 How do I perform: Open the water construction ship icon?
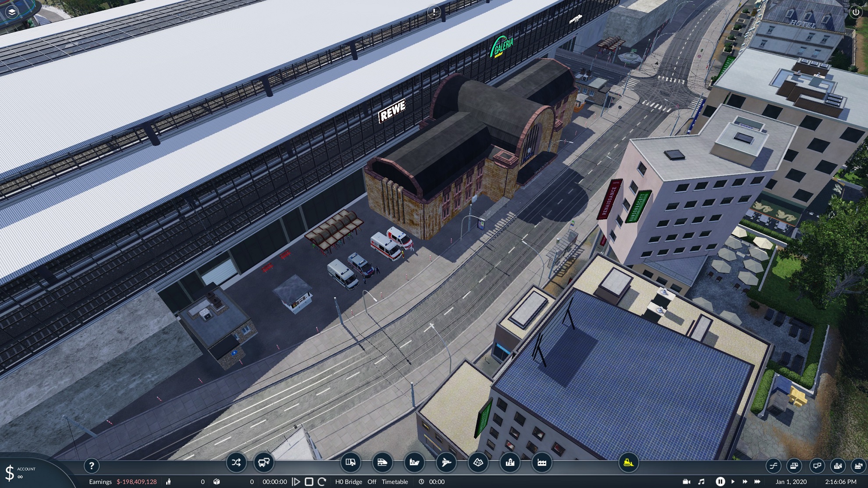414,463
